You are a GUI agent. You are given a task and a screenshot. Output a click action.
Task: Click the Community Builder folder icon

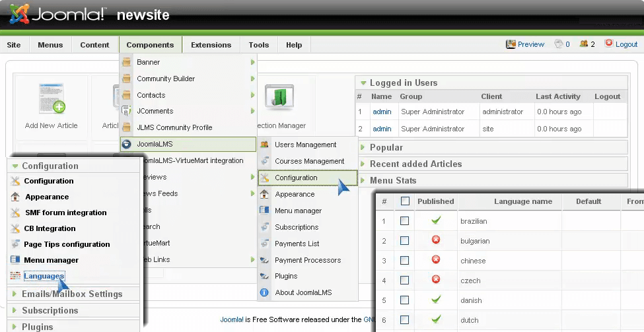pyautogui.click(x=127, y=79)
